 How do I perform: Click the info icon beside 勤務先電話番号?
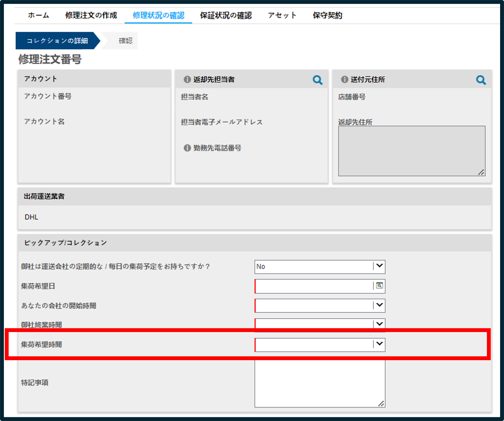(x=187, y=148)
